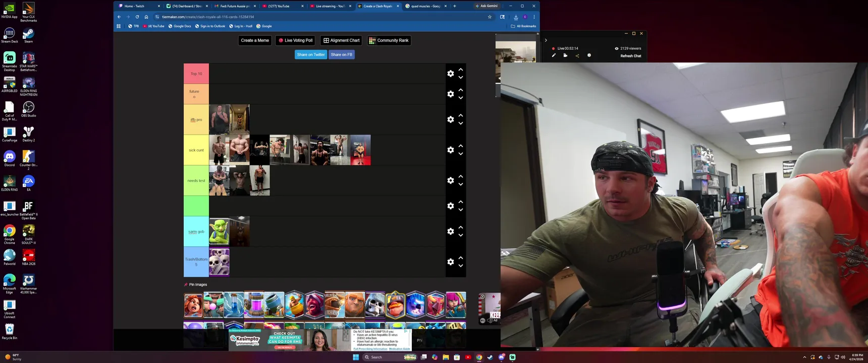Move Trash/Bottom 5 row up

461,258
